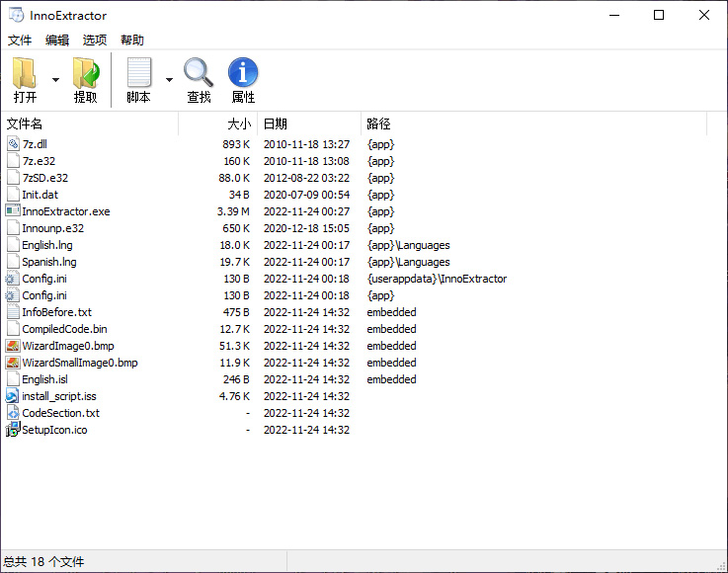
Task: Click the file name SetupIcon.ico
Action: 54,430
